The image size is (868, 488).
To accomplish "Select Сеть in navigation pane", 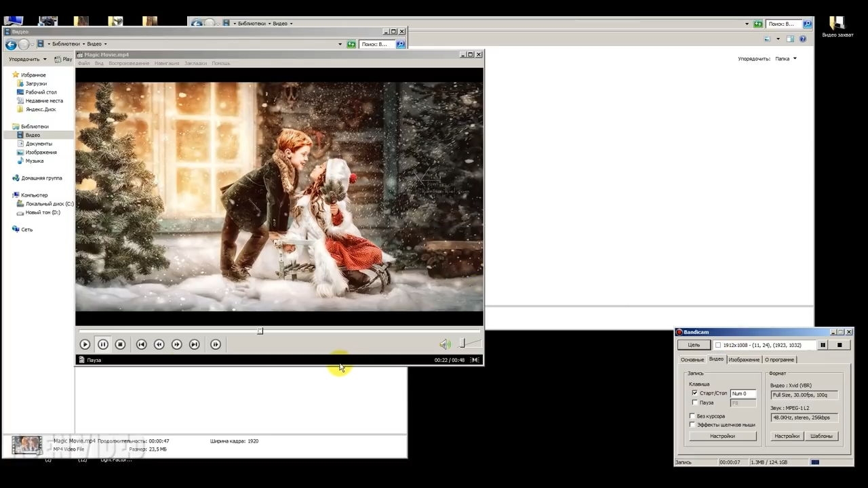I will click(x=26, y=230).
